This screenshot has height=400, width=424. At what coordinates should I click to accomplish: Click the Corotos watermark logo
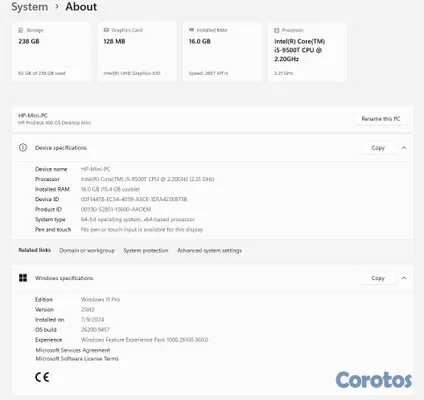click(374, 380)
